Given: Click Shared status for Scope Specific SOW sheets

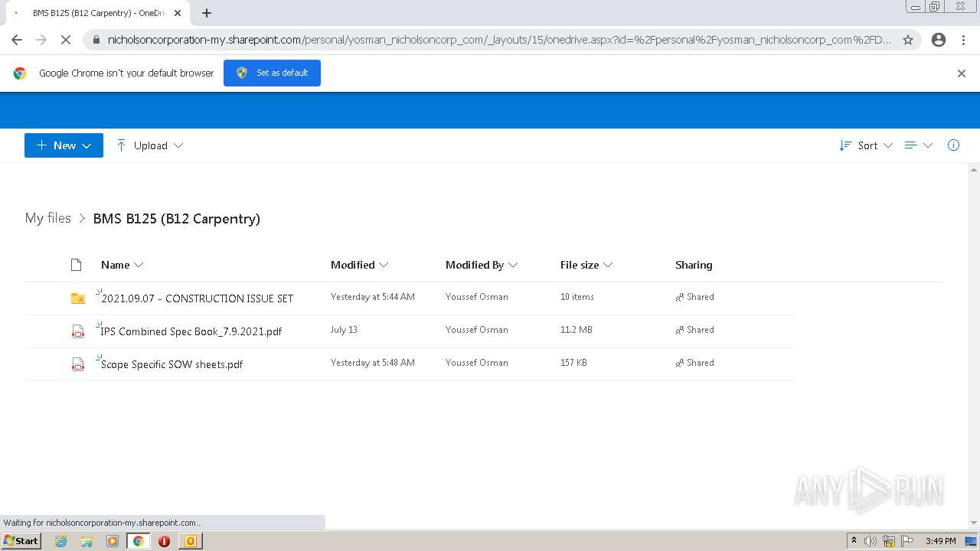Looking at the screenshot, I should tap(694, 363).
